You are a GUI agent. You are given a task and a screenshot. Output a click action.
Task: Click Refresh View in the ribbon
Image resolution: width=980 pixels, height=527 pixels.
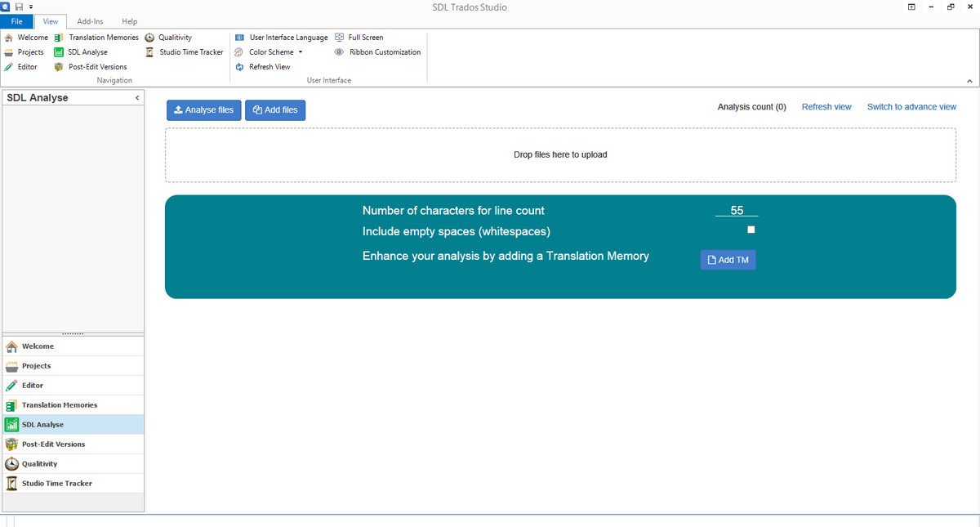pyautogui.click(x=263, y=67)
